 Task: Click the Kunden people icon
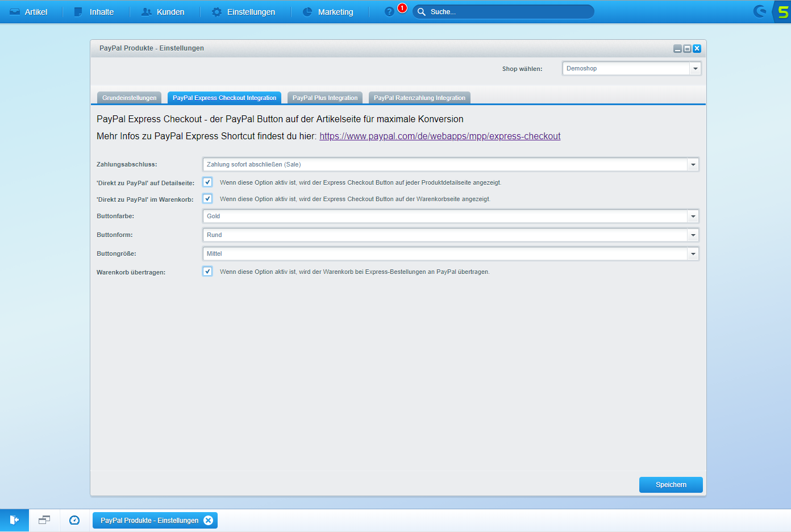(x=147, y=12)
